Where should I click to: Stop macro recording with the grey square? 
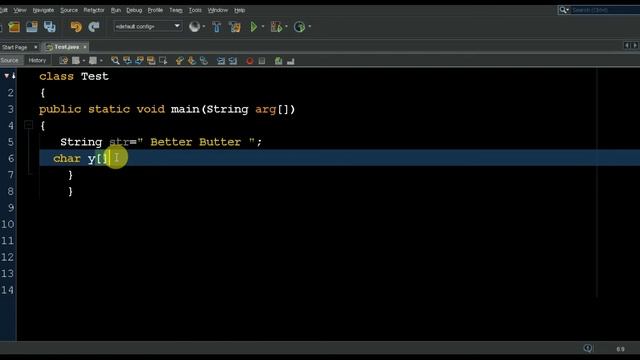(x=262, y=61)
